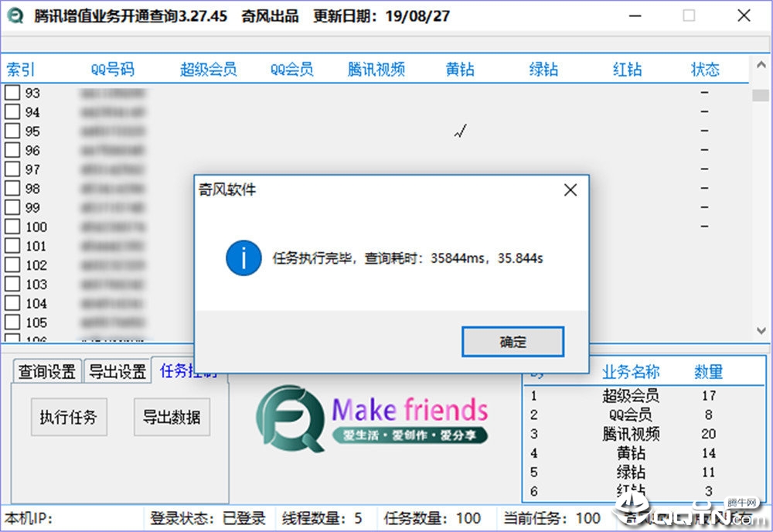Select 超级会员 row in summary table

[643, 395]
